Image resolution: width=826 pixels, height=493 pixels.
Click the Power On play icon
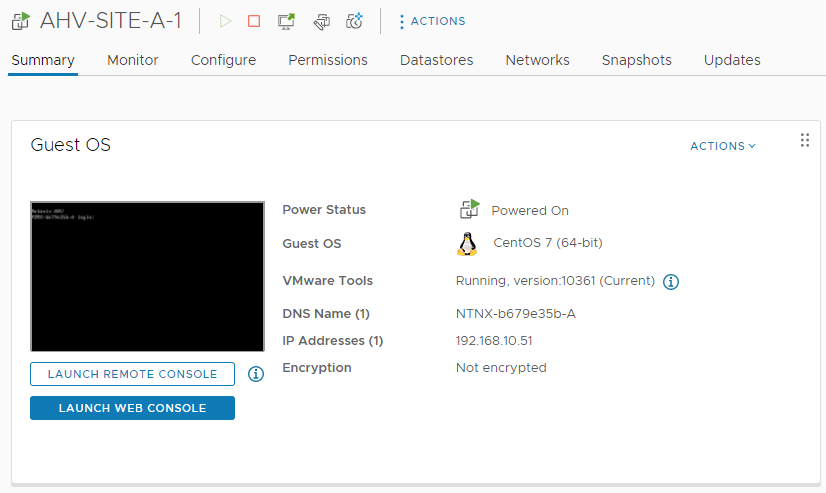coord(225,21)
